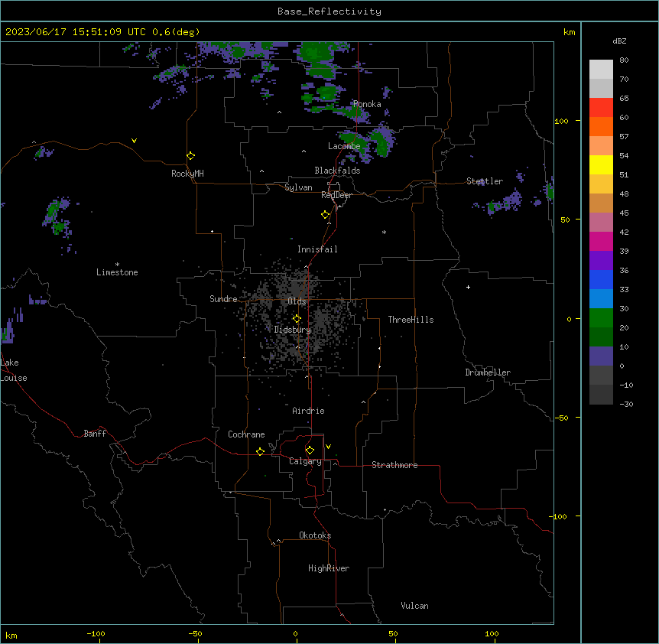The width and height of the screenshot is (659, 644).
Task: Select the Okotoks label
Action: pyautogui.click(x=315, y=535)
